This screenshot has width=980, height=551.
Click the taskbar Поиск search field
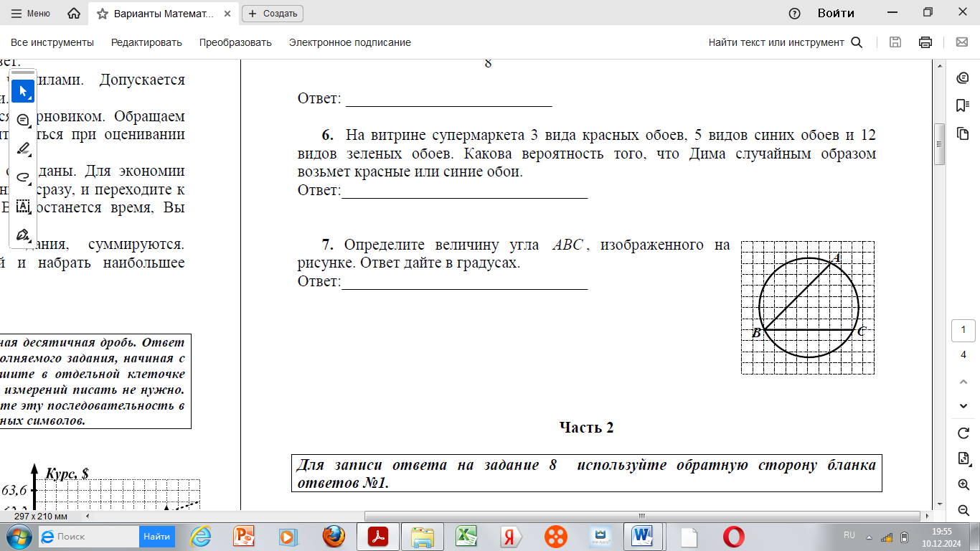(x=88, y=536)
